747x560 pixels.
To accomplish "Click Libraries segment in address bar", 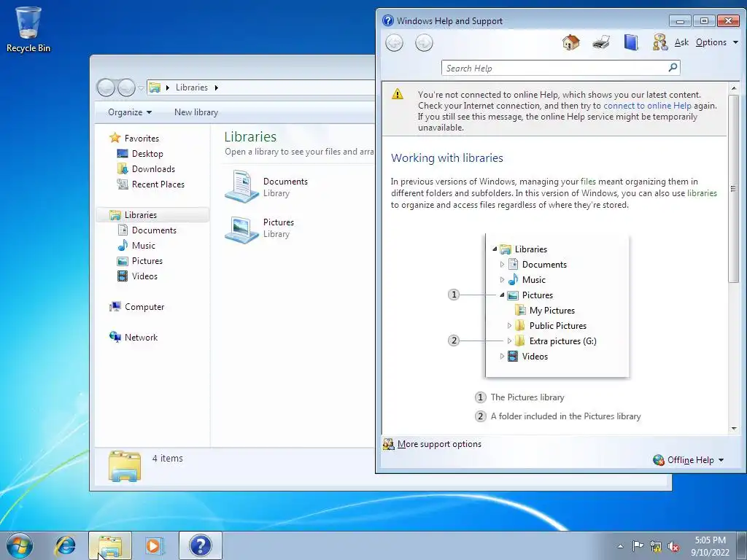I will click(192, 87).
